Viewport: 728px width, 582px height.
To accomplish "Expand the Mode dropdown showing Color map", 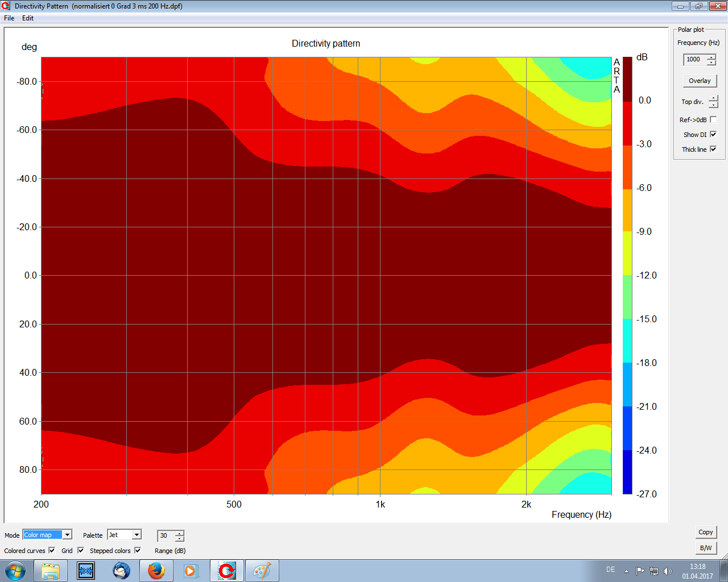I will point(67,535).
